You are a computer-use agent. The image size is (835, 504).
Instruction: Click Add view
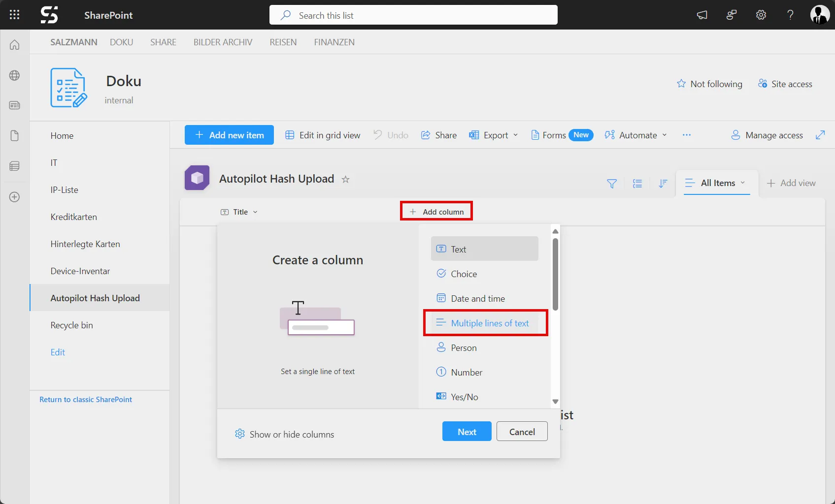pos(791,183)
